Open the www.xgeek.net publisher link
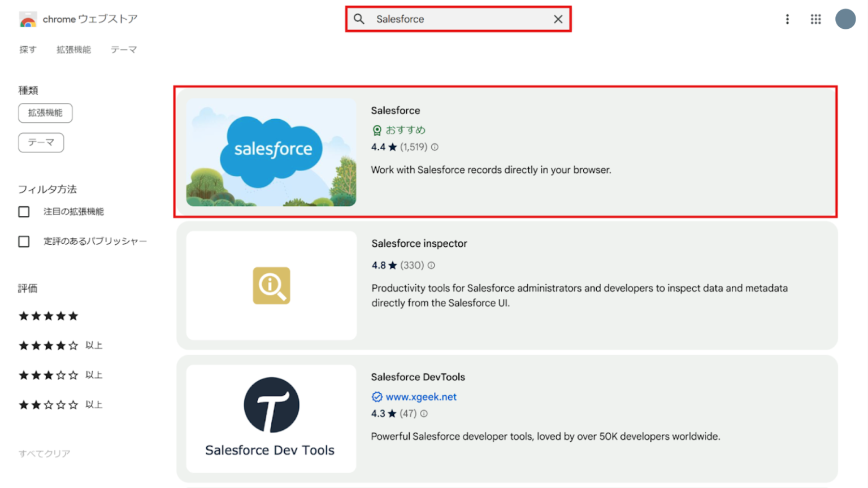The image size is (868, 488). (421, 396)
